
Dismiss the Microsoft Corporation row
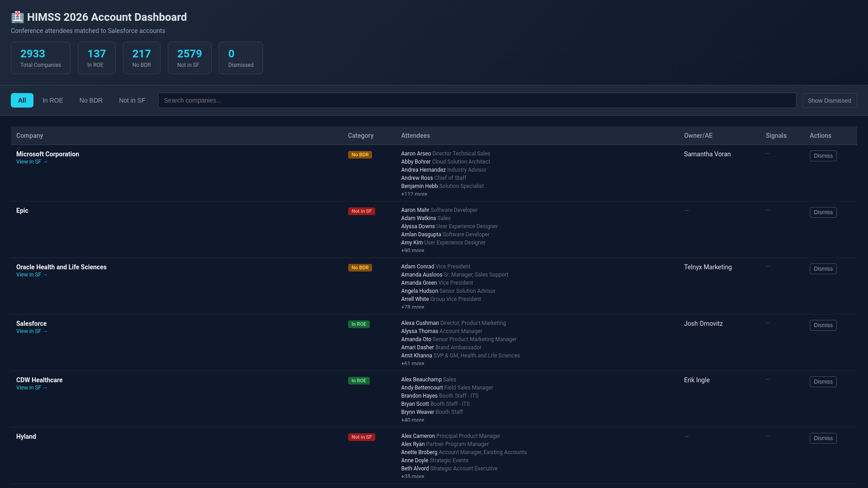[x=823, y=156]
